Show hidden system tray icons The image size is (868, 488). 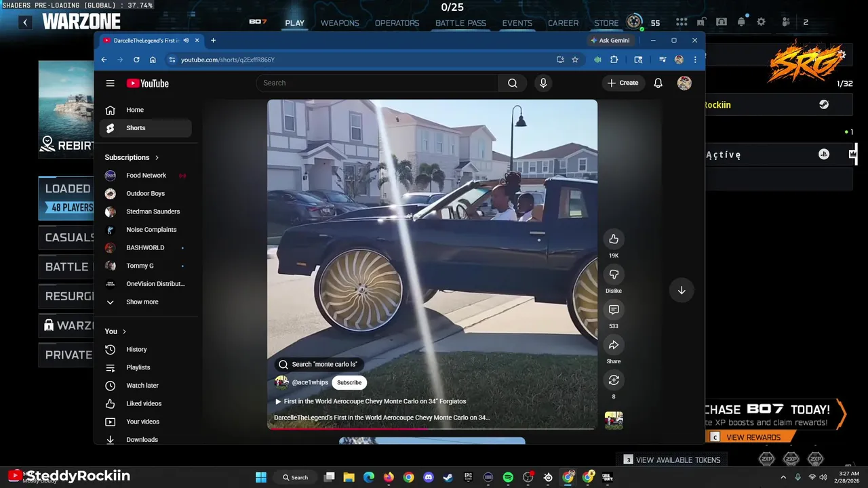click(x=783, y=477)
